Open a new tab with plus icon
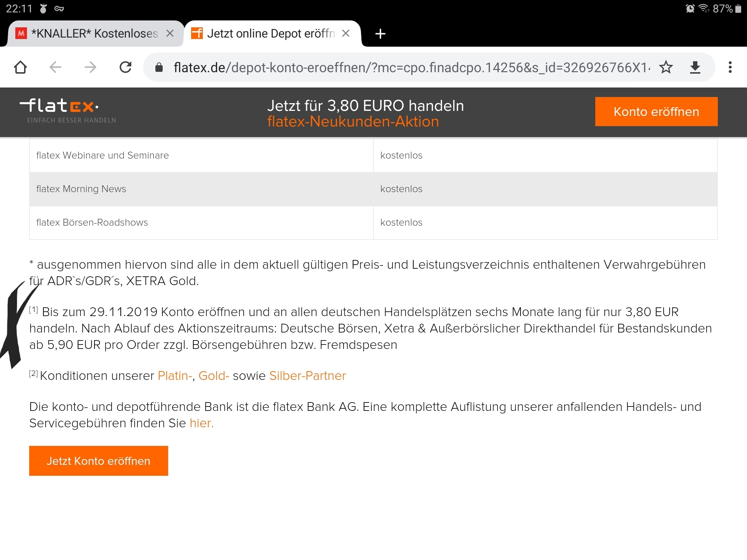The height and width of the screenshot is (560, 747). (380, 34)
